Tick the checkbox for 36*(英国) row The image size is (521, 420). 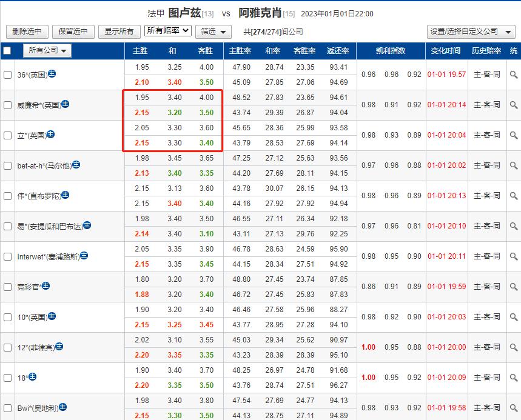[8, 75]
